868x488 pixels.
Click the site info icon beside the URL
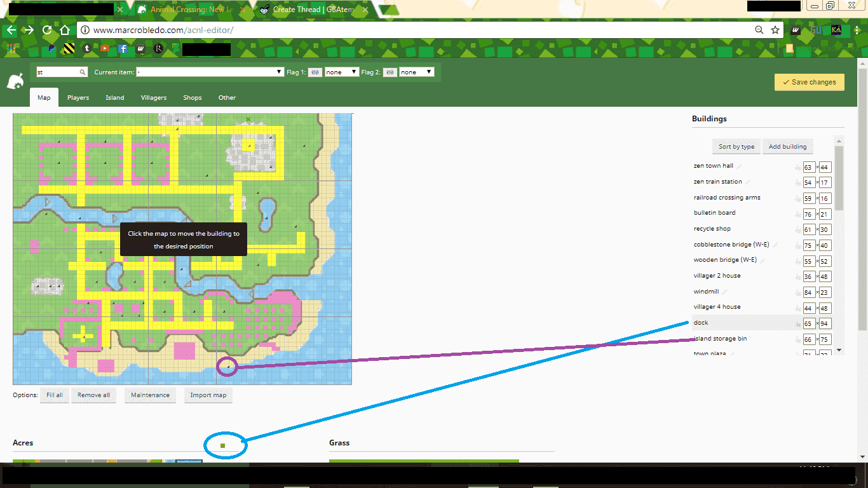click(x=86, y=30)
